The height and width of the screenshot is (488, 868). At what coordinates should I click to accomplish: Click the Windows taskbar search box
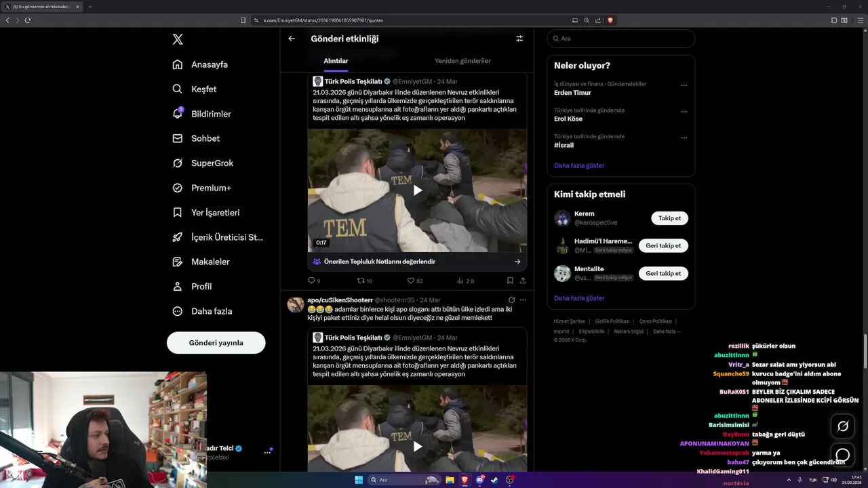pos(405,480)
